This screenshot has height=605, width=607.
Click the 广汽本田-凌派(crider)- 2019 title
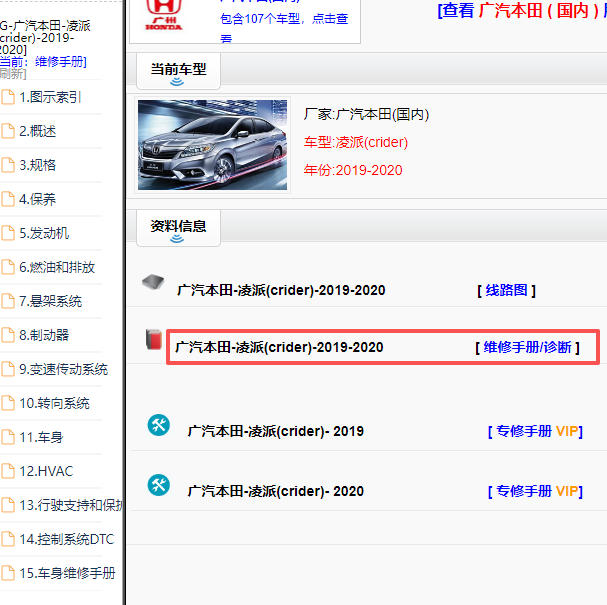[x=276, y=431]
